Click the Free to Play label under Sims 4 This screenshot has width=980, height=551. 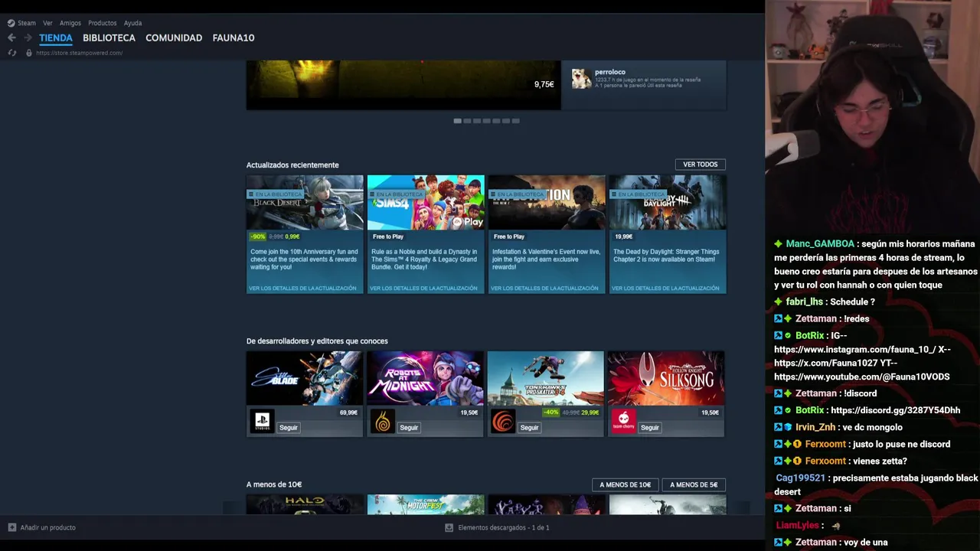click(x=388, y=236)
